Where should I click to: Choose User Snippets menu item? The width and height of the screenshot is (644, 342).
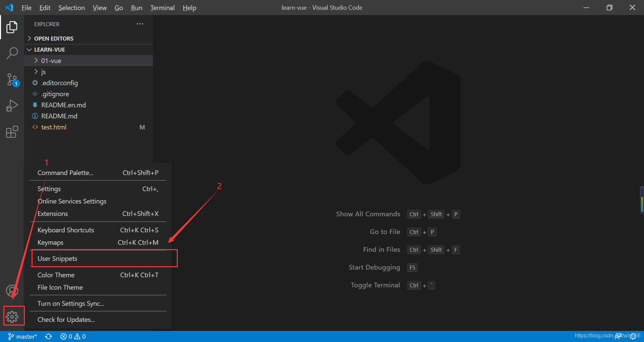(x=98, y=259)
